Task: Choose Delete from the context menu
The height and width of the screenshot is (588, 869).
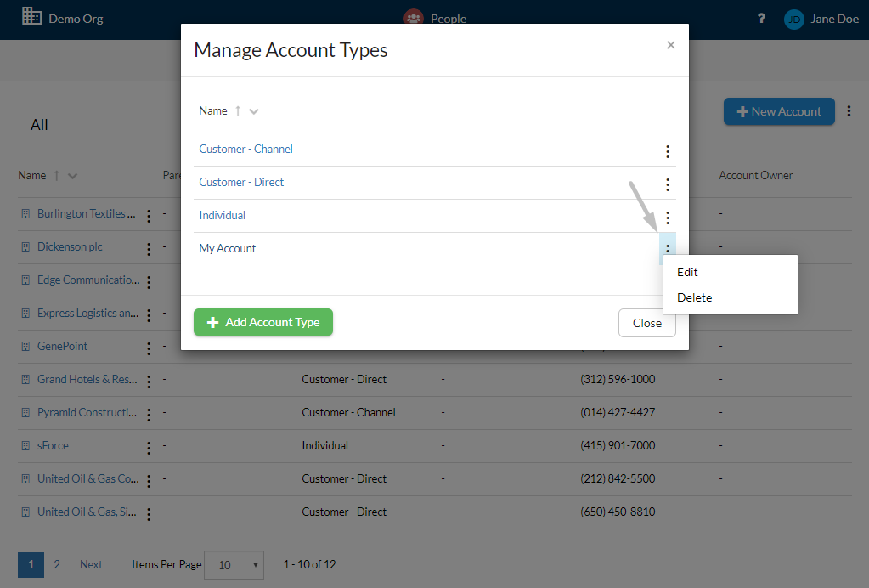Action: click(x=694, y=297)
